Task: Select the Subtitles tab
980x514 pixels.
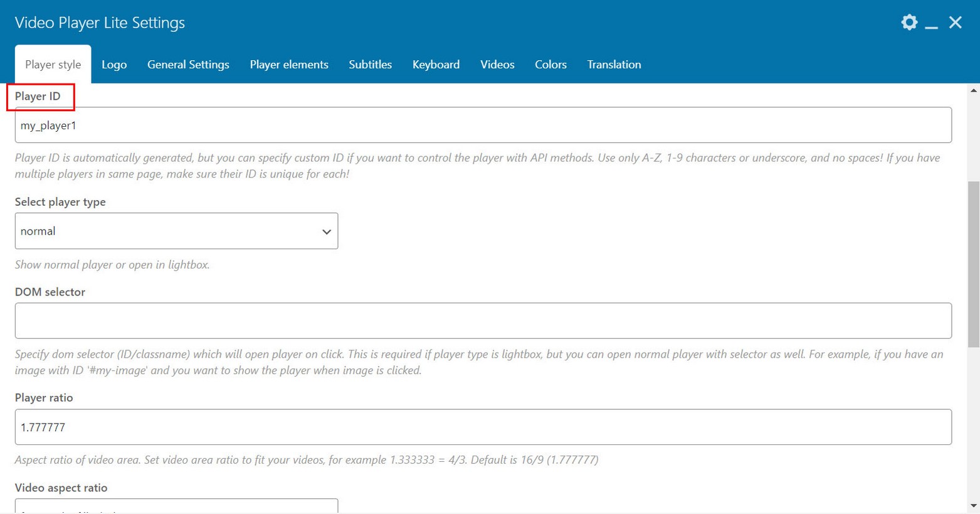Action: tap(370, 65)
